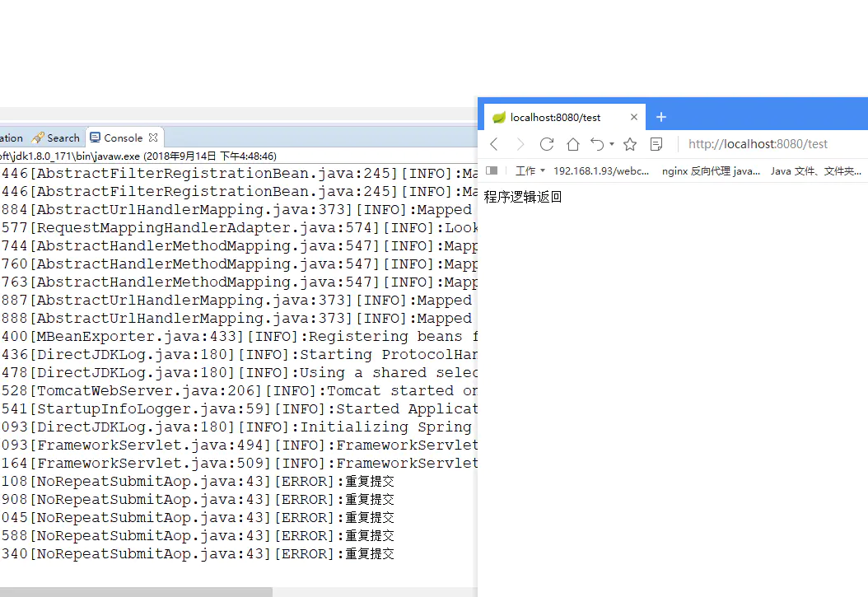This screenshot has width=868, height=597.
Task: Open a new browser tab with plus
Action: click(x=661, y=117)
